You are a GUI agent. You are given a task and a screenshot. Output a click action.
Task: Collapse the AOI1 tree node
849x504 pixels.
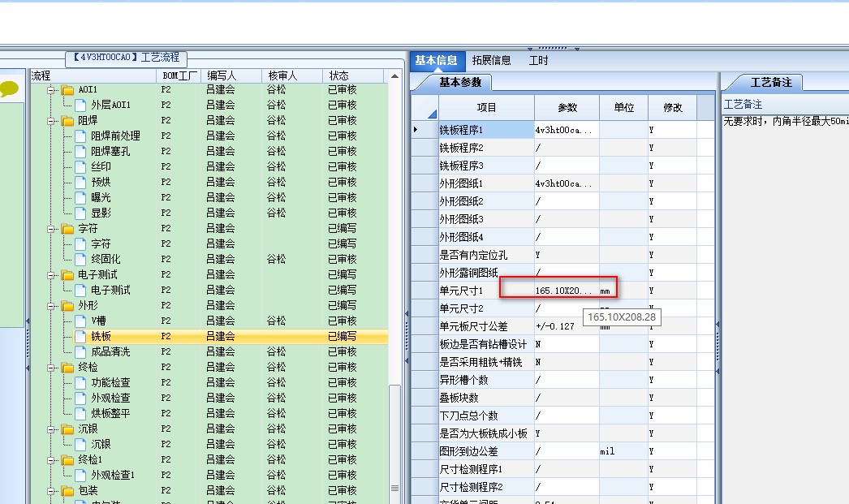(x=51, y=90)
